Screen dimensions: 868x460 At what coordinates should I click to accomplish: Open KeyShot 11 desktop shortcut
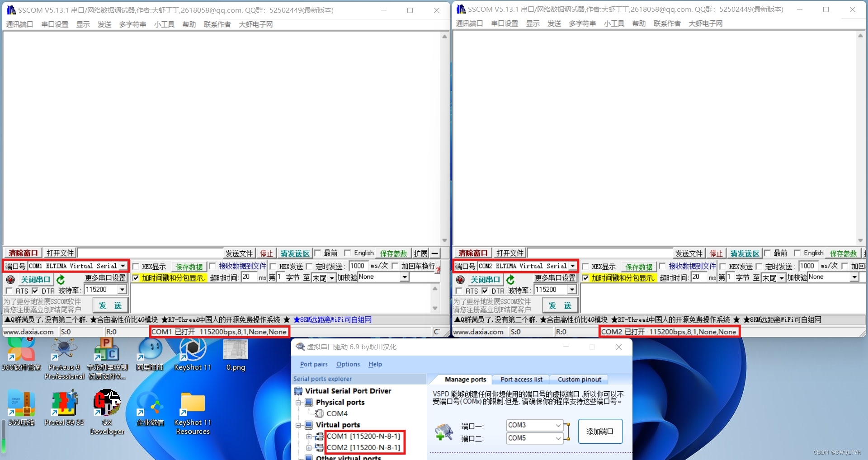click(x=193, y=355)
